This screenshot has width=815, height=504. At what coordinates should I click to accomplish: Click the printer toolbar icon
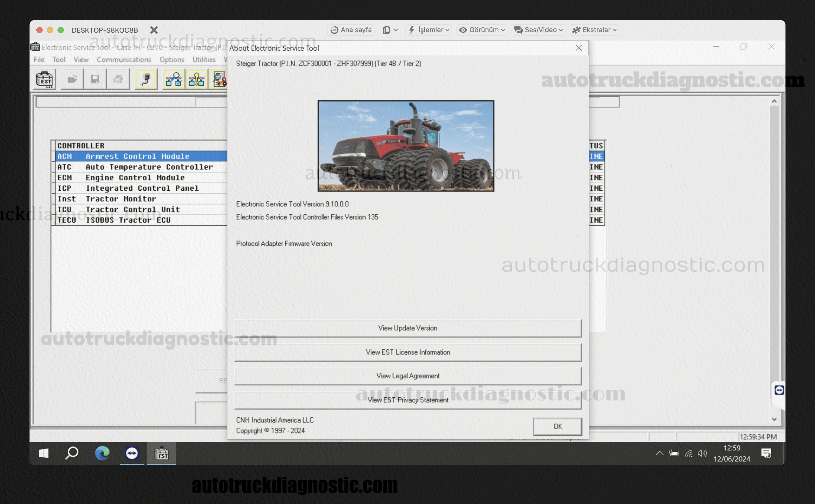coord(118,79)
